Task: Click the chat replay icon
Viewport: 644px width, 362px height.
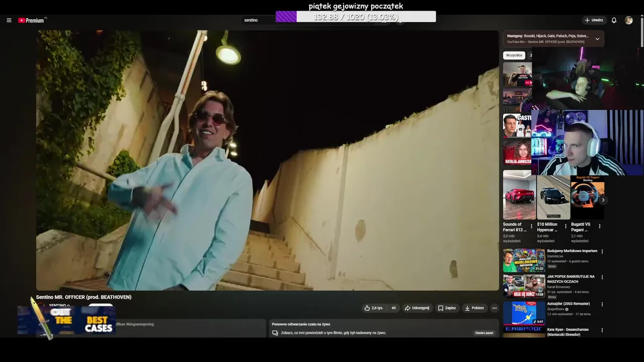Action: (275, 333)
